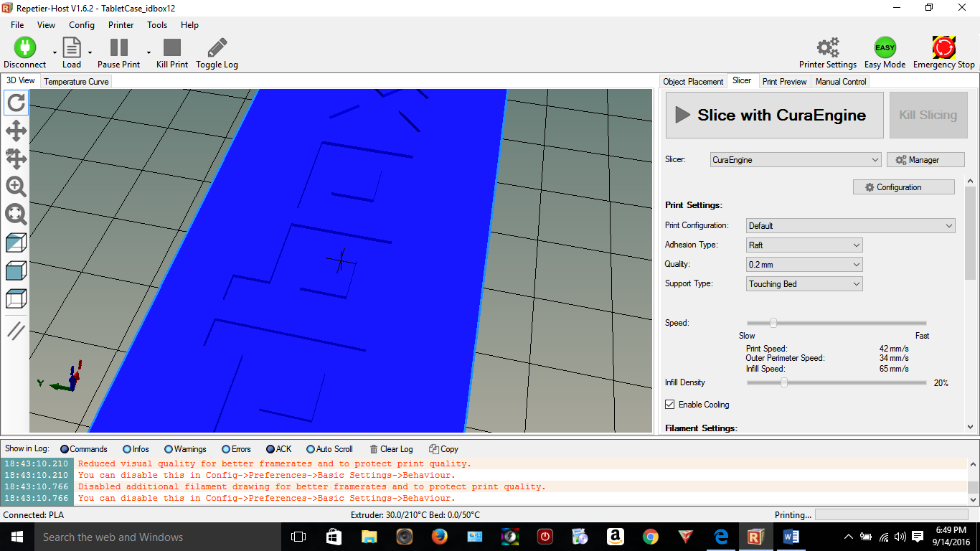Switch to Object Placement tab
The height and width of the screenshot is (551, 980).
coord(693,82)
